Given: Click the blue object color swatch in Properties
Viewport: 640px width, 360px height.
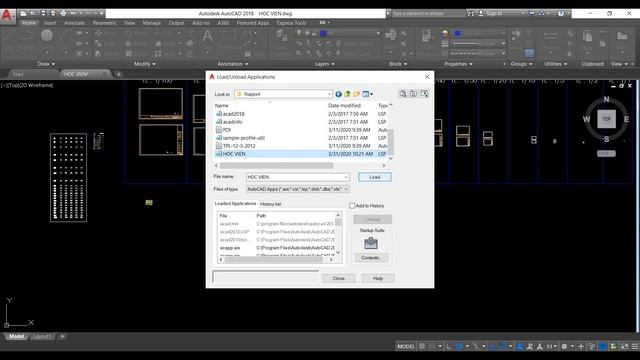Looking at the screenshot, I should point(457,33).
